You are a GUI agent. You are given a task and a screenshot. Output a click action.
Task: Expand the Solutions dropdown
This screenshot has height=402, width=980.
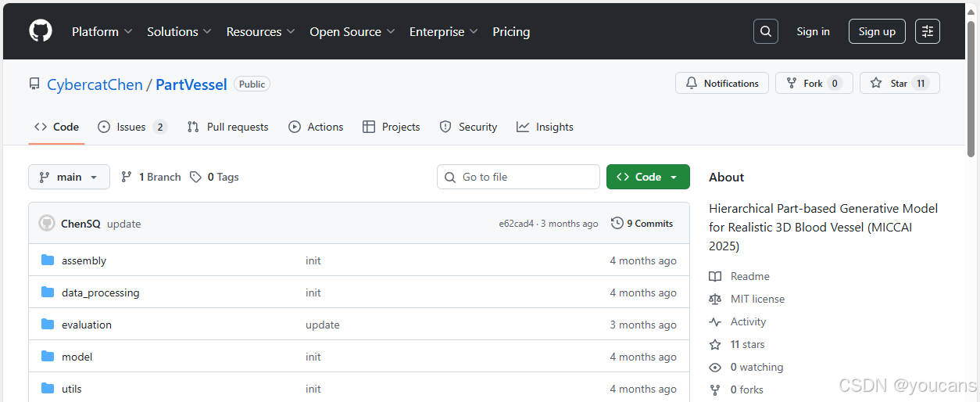pyautogui.click(x=180, y=31)
